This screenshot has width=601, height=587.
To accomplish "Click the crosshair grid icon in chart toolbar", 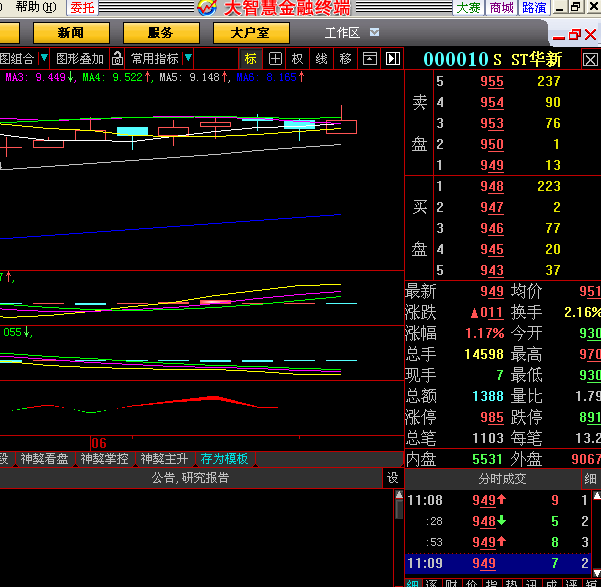I will [275, 59].
